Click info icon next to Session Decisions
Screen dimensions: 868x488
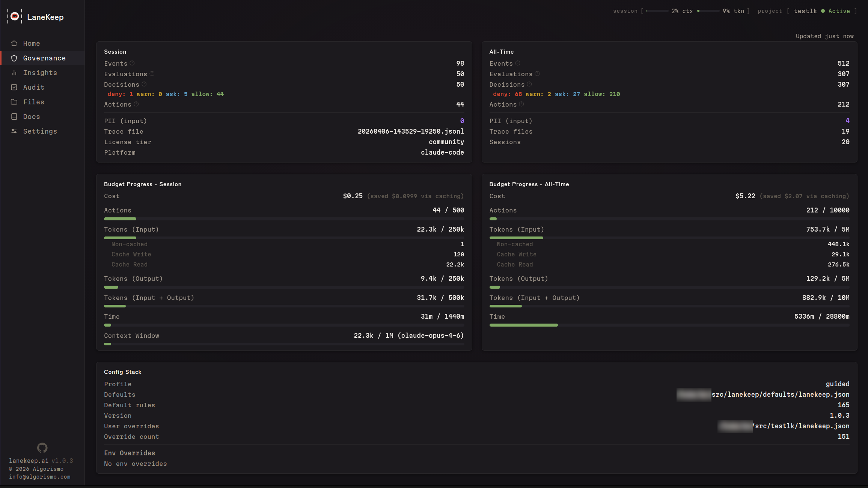[144, 84]
